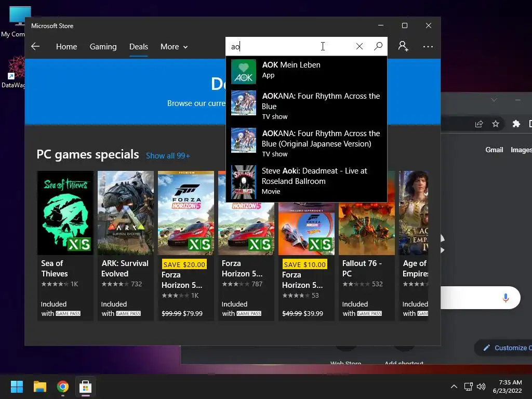Open the $79.99 Forza Horizon 5 deal
Viewport: 532px width, 399px height.
[186, 246]
